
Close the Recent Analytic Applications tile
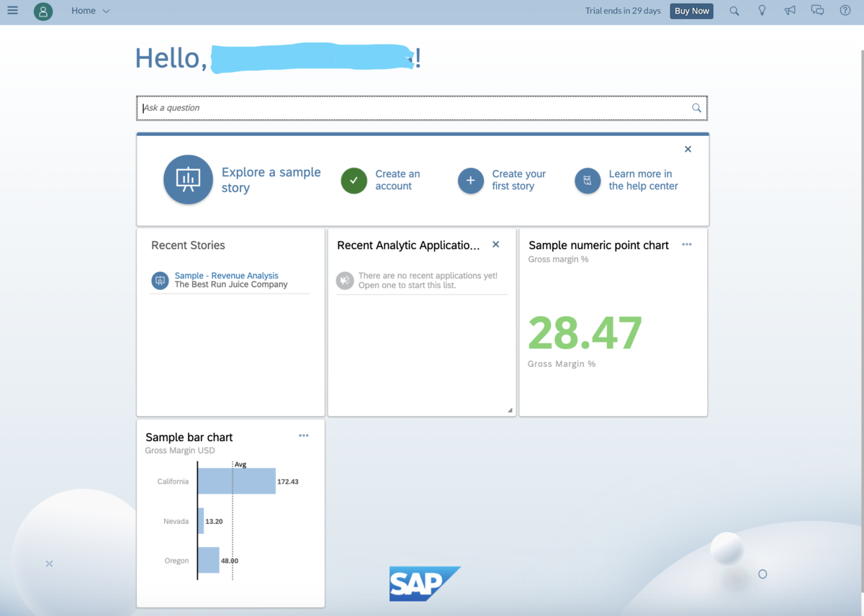point(495,245)
